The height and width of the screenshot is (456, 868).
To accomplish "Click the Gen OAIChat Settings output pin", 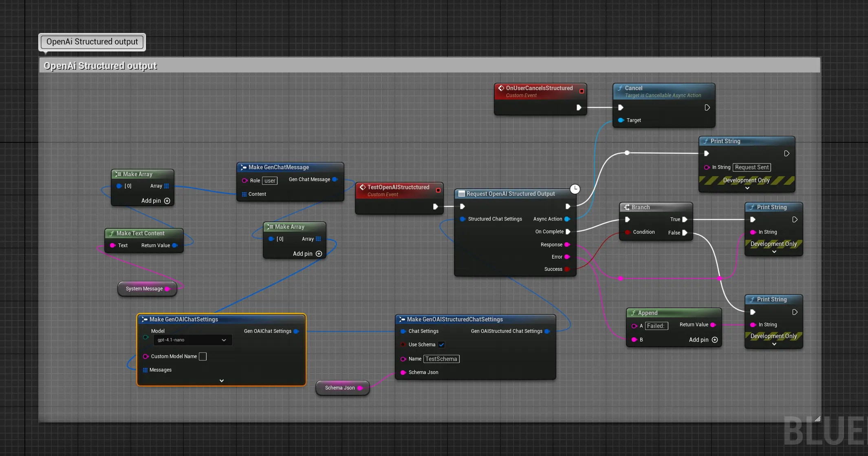I will coord(296,331).
